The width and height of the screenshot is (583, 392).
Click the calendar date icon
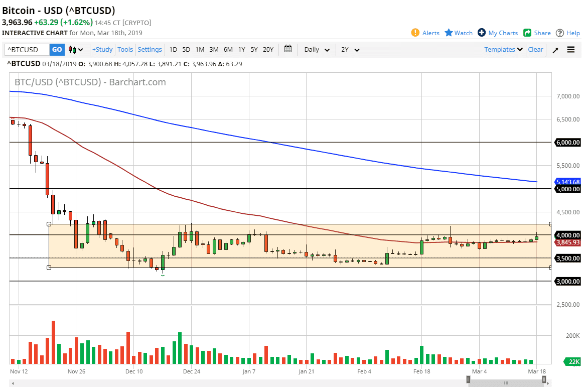tap(287, 49)
